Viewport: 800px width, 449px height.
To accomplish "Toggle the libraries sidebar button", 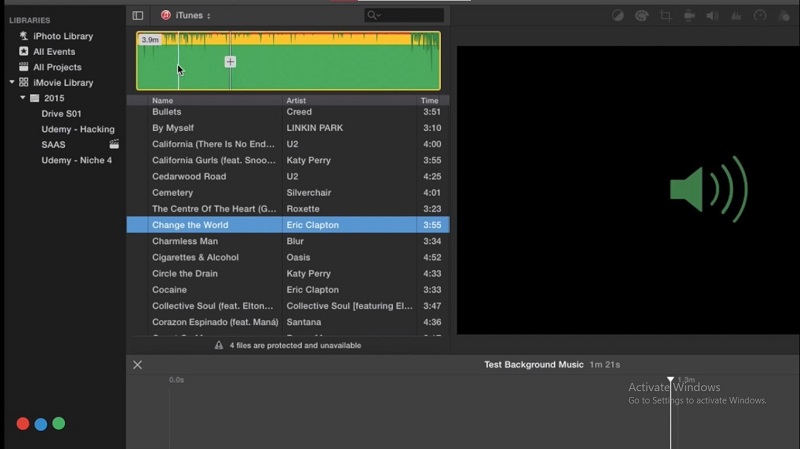I will click(138, 15).
